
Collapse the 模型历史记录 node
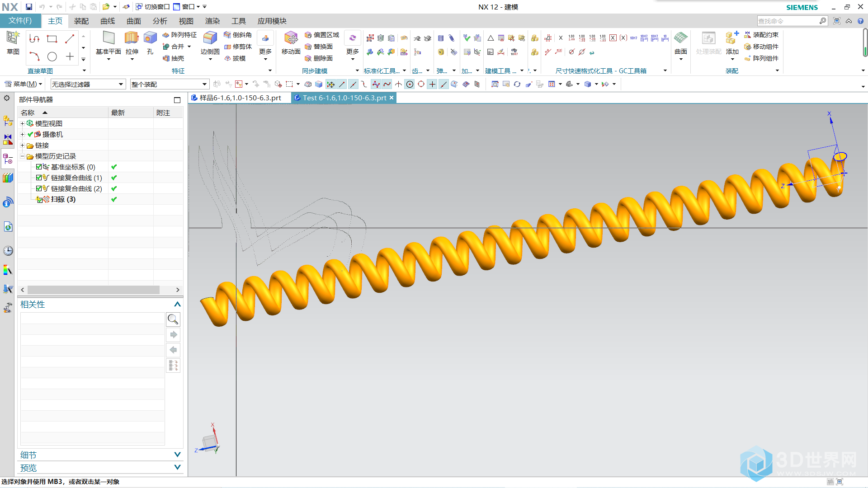click(x=22, y=156)
